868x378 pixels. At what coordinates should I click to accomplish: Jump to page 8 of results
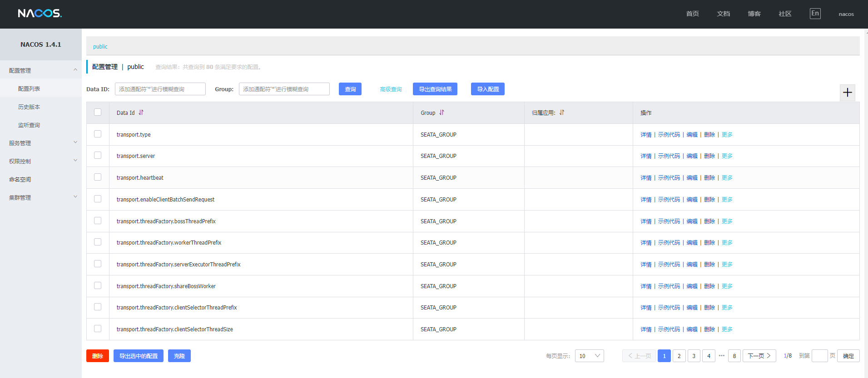pos(734,356)
